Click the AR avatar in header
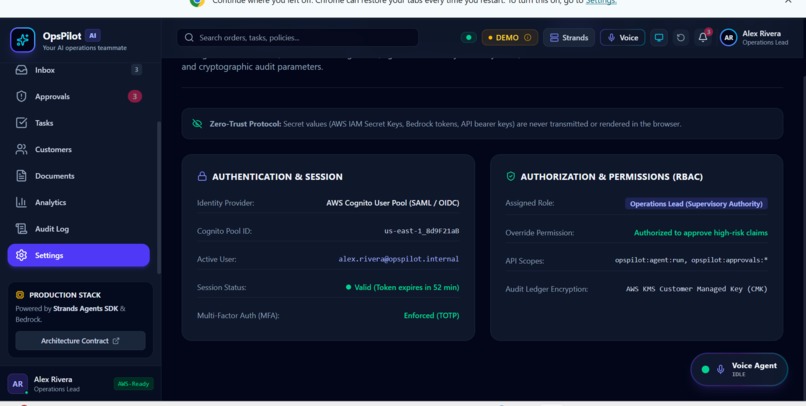The width and height of the screenshot is (806, 406). point(728,38)
